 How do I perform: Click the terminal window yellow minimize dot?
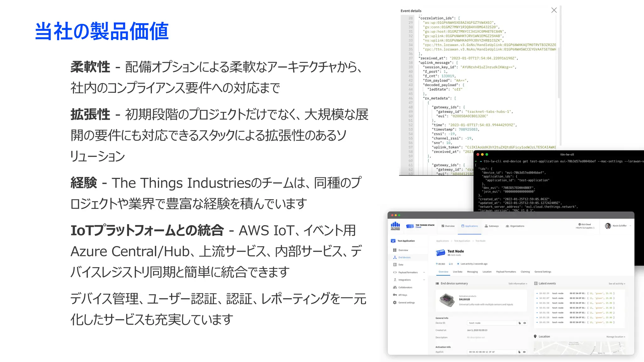point(482,155)
